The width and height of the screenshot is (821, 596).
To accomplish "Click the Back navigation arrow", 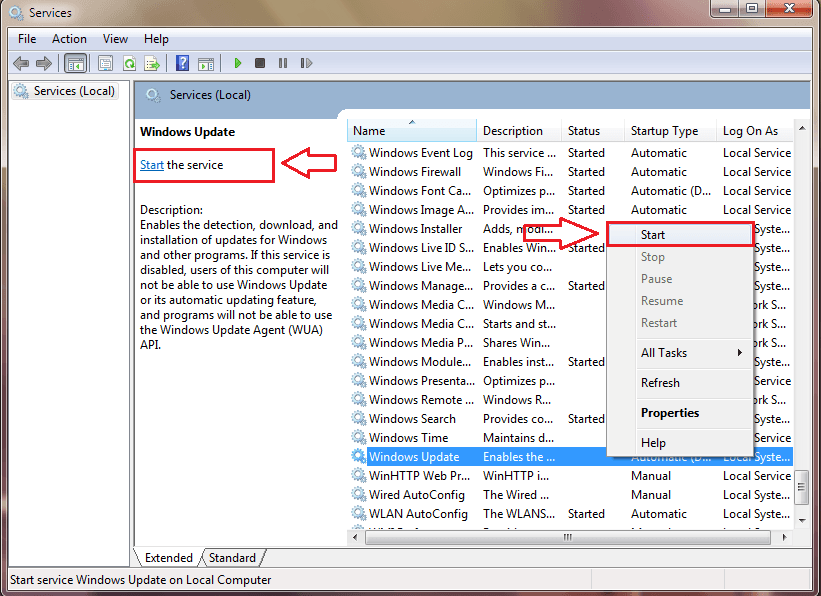I will pos(21,63).
